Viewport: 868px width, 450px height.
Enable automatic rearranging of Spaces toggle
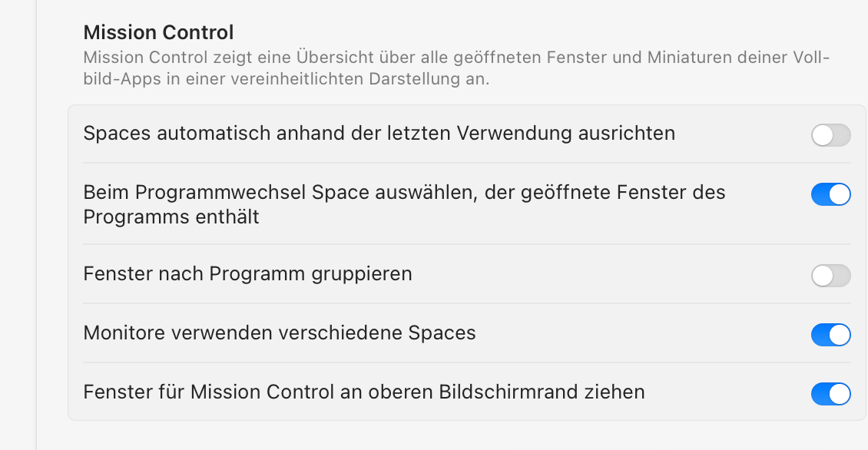pyautogui.click(x=830, y=135)
